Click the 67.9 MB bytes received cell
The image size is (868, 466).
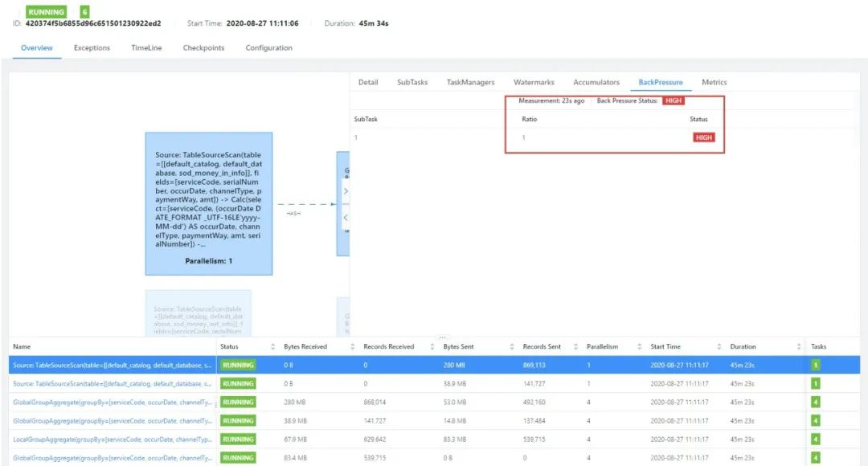296,439
